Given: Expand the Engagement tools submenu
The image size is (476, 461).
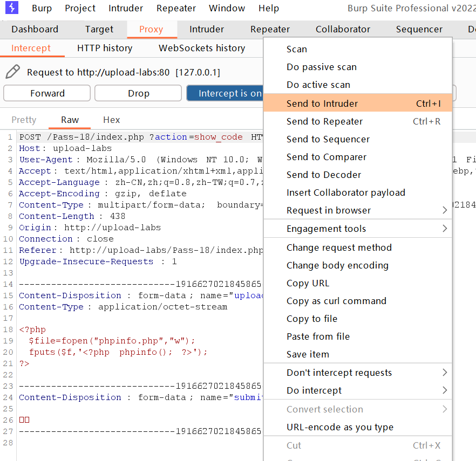Looking at the screenshot, I should pos(358,229).
